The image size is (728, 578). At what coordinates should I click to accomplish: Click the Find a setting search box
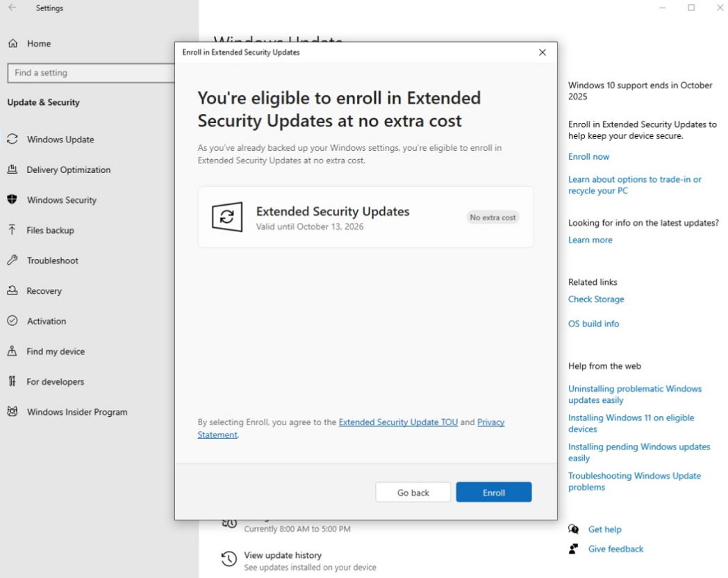click(x=89, y=73)
